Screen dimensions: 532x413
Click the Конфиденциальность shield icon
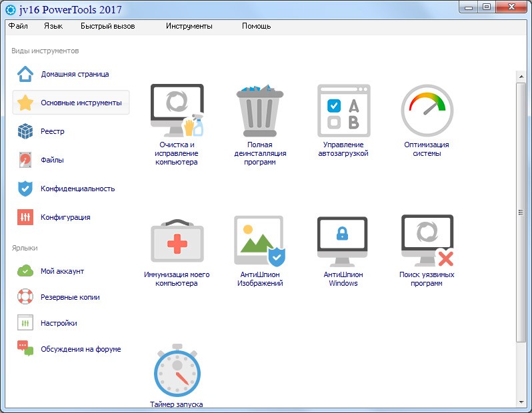coord(25,189)
